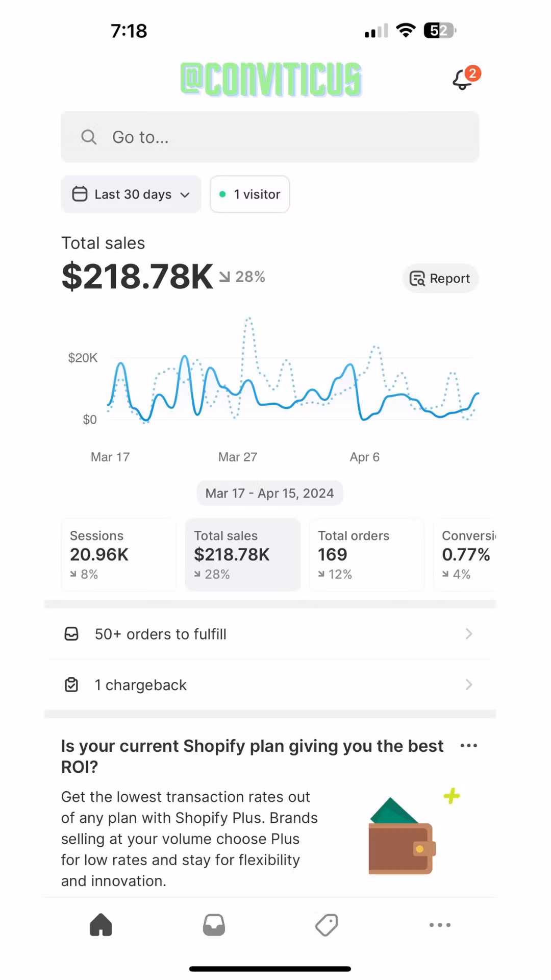Open the Shopify Plus card options dots
The height and width of the screenshot is (980, 551).
click(x=468, y=746)
